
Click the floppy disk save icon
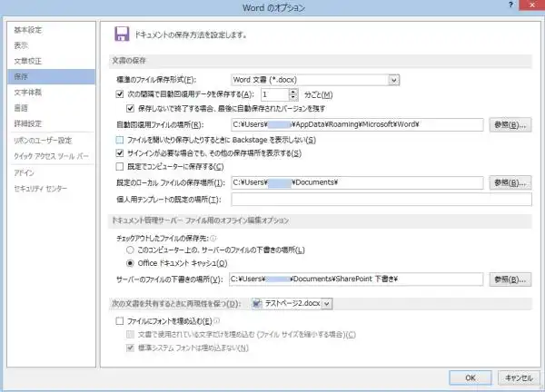[x=122, y=34]
